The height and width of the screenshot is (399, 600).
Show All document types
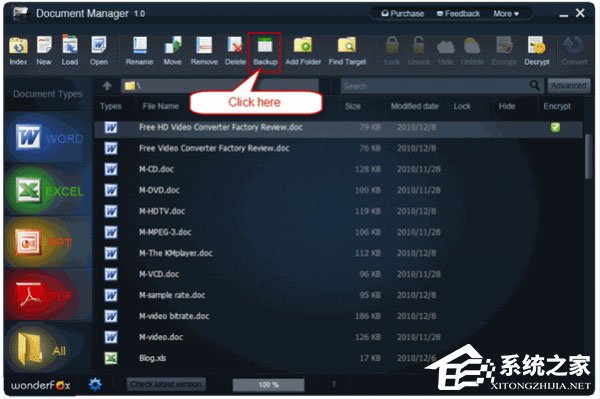[x=49, y=348]
